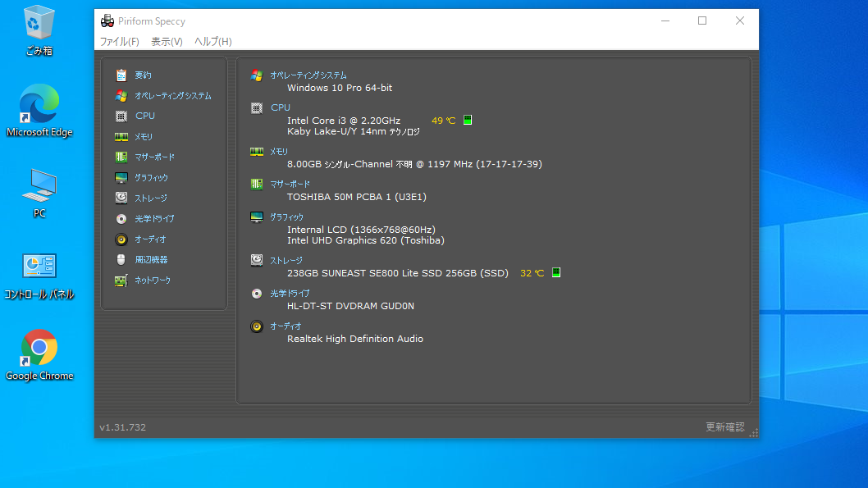Image resolution: width=868 pixels, height=488 pixels.
Task: Click the ストレージ disk icon in sidebar
Action: [121, 198]
